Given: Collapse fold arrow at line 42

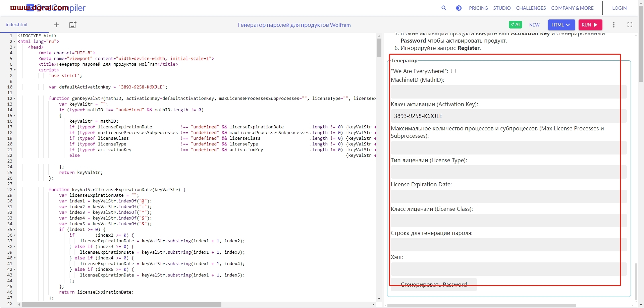Looking at the screenshot, I should point(15,269).
